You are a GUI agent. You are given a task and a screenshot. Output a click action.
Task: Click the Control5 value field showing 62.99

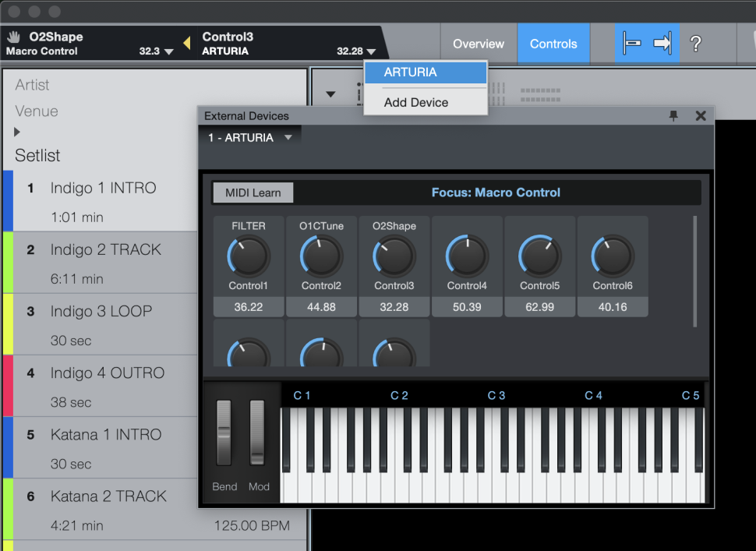539,307
